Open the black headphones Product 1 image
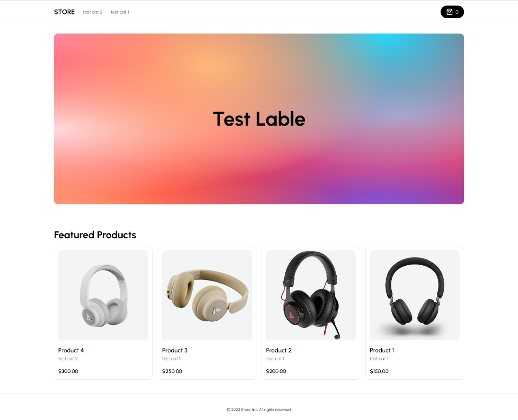The height and width of the screenshot is (420, 518). click(x=414, y=295)
